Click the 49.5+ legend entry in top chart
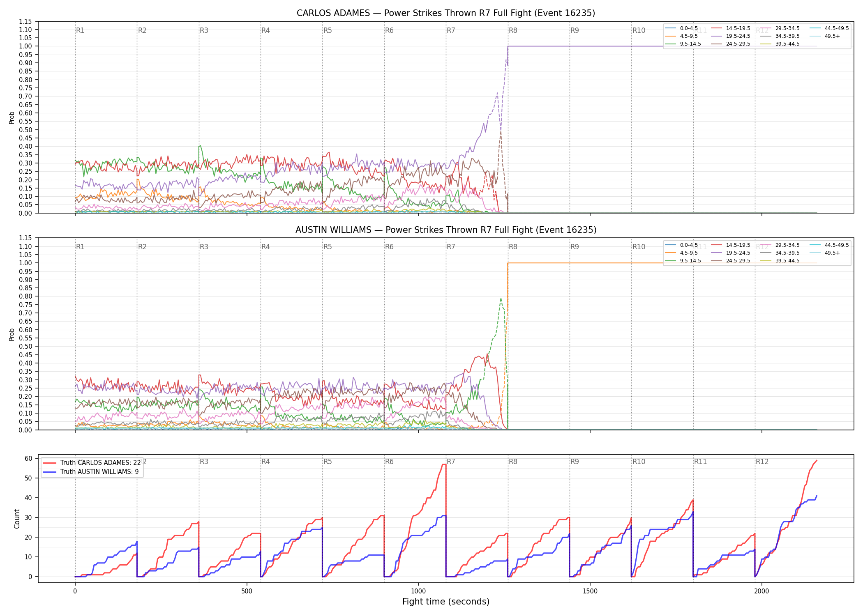 click(825, 36)
